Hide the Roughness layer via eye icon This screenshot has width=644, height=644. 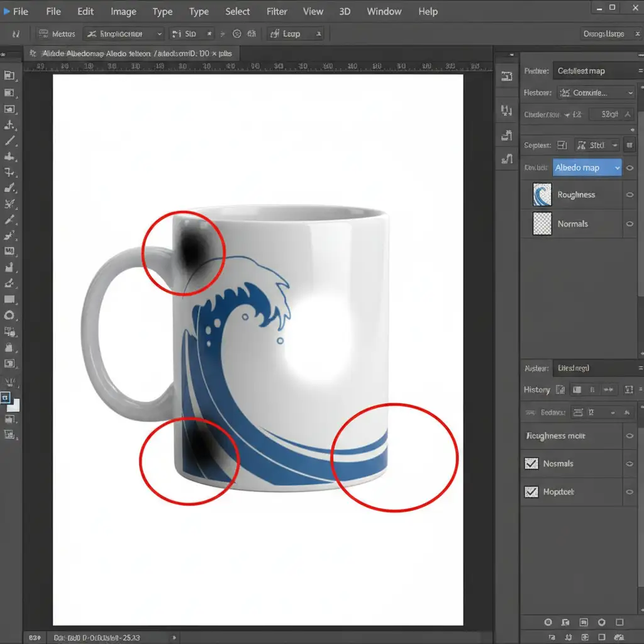click(630, 195)
